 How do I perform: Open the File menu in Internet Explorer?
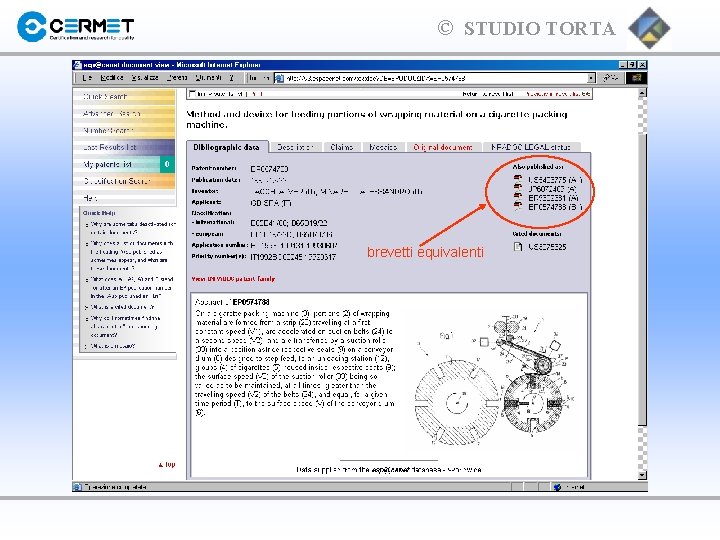[x=87, y=78]
